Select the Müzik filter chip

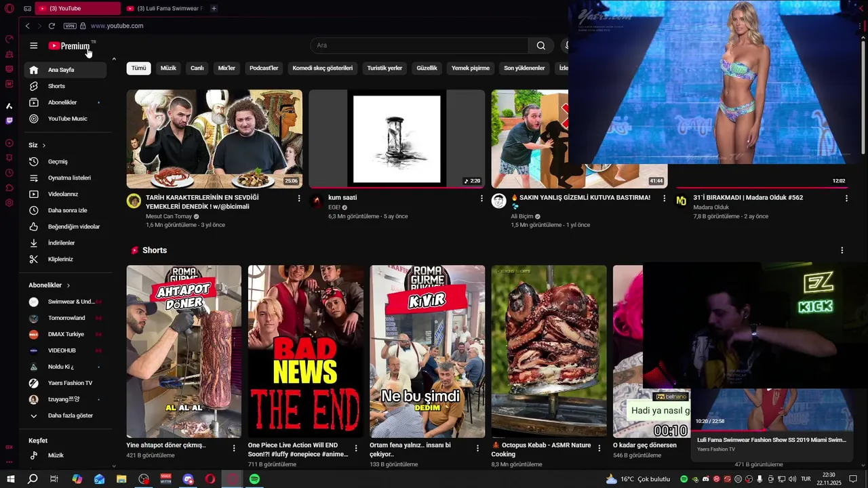pyautogui.click(x=168, y=68)
